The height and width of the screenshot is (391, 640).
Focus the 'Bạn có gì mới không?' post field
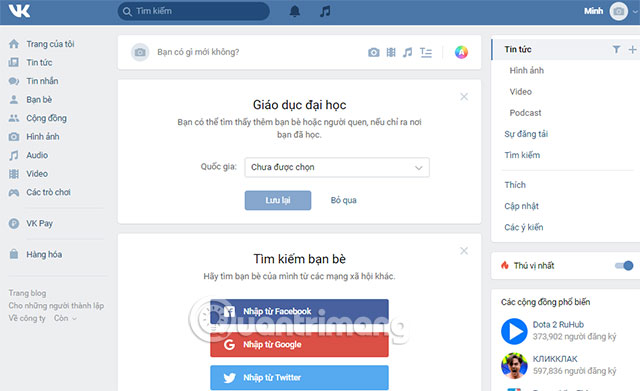pos(198,52)
